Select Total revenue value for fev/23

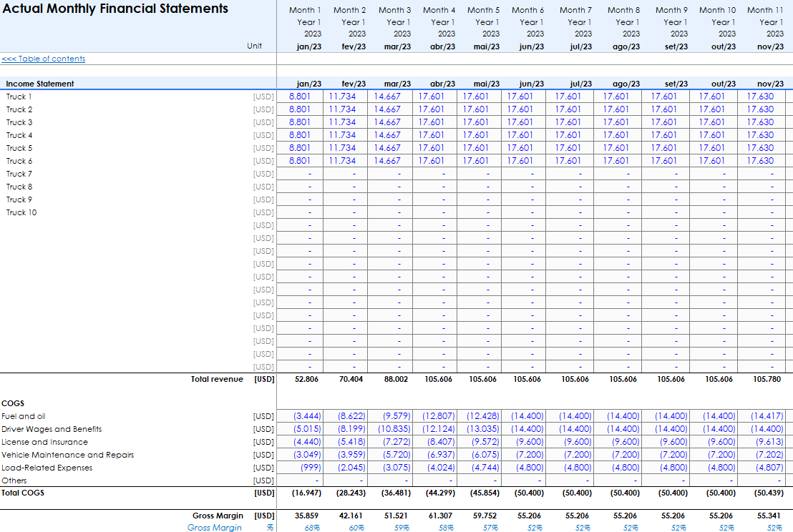(351, 379)
